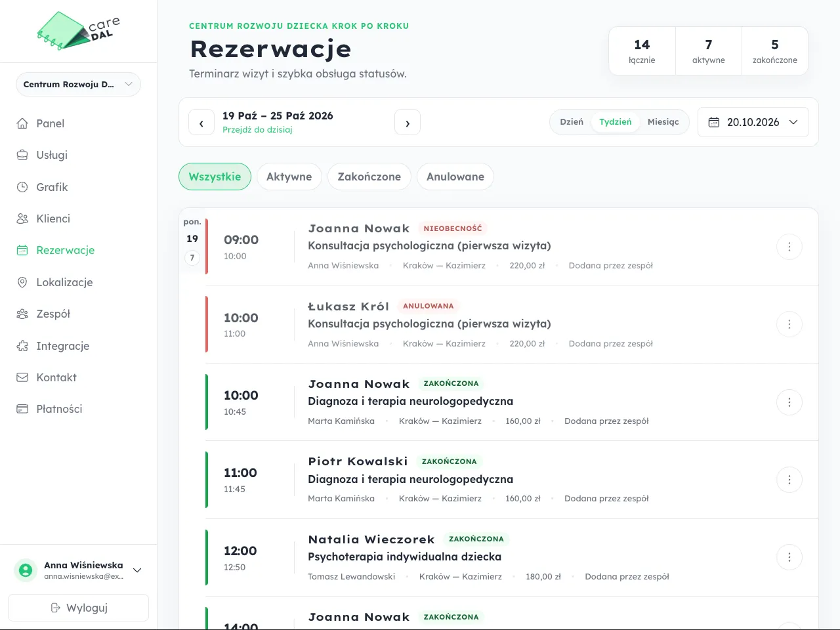Go to the next week
This screenshot has height=630, width=840.
click(x=408, y=122)
